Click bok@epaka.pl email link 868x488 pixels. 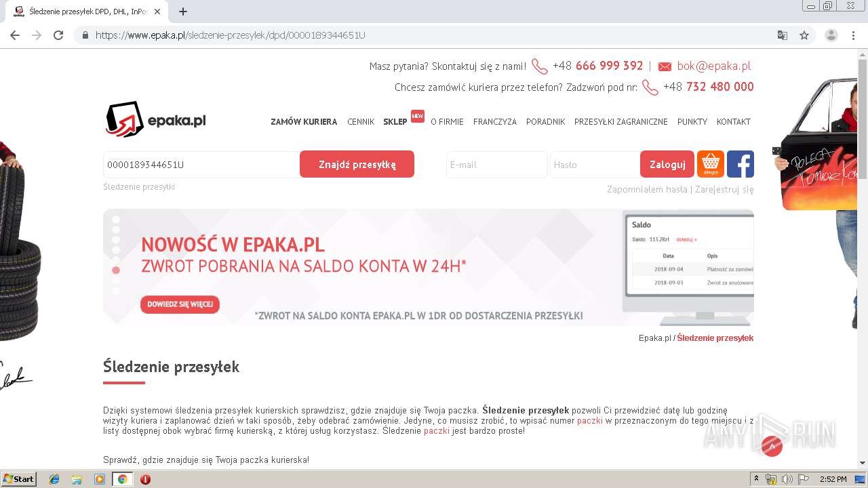tap(713, 66)
